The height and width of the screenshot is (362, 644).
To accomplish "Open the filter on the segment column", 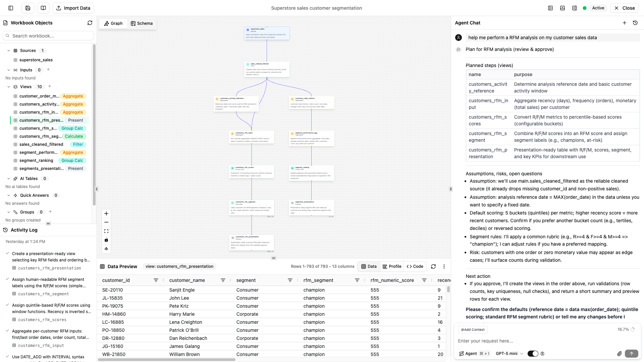I will click(290, 280).
